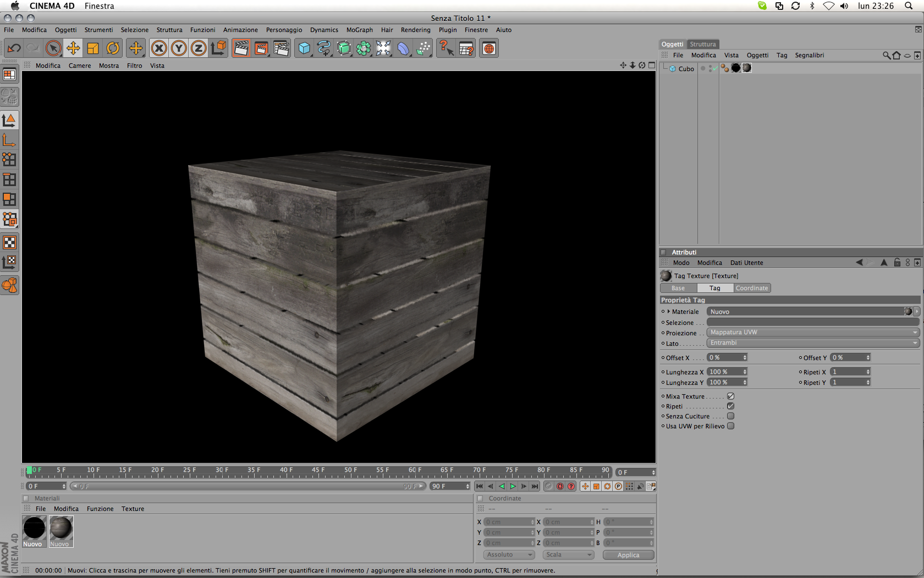Select the Scale tool
Image resolution: width=924 pixels, height=578 pixels.
[x=93, y=48]
